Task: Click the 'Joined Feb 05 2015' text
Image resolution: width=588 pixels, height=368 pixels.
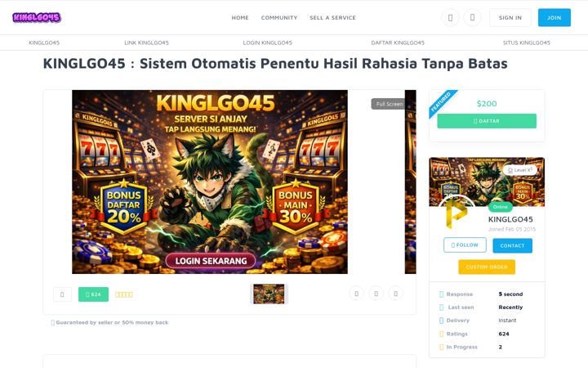Action: (x=512, y=229)
